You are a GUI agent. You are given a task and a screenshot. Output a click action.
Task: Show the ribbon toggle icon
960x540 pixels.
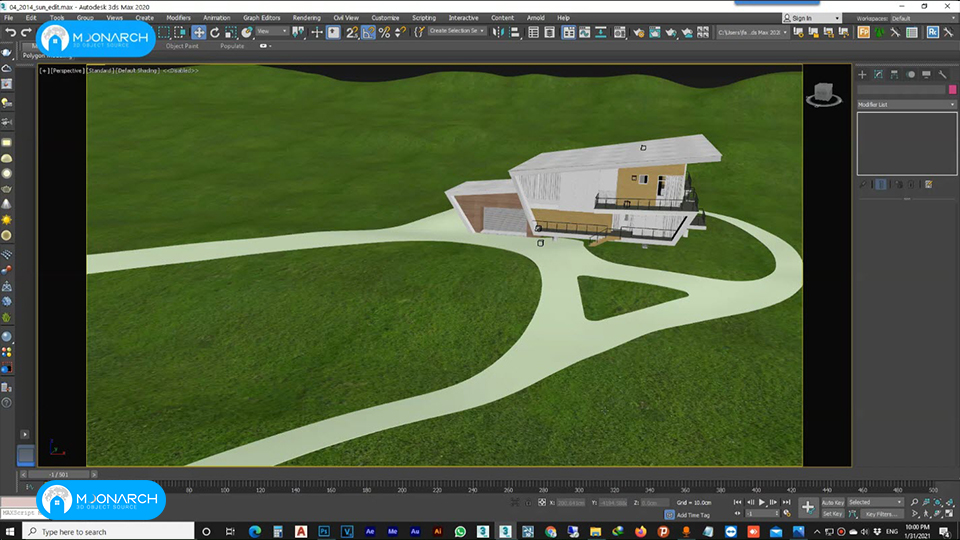[569, 32]
